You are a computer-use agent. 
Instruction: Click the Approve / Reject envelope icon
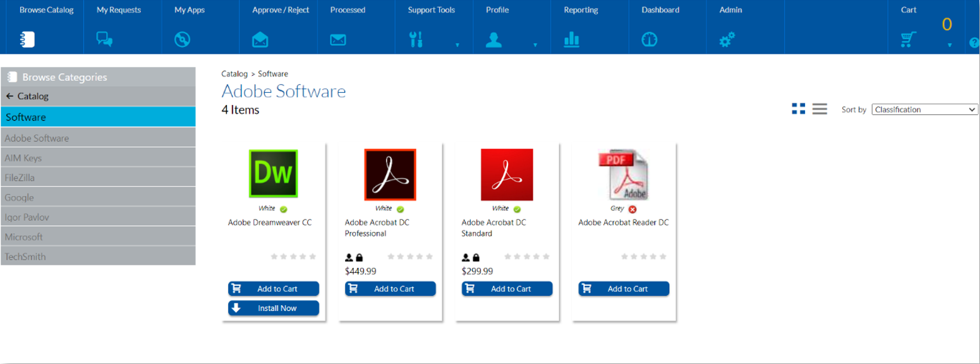[260, 40]
